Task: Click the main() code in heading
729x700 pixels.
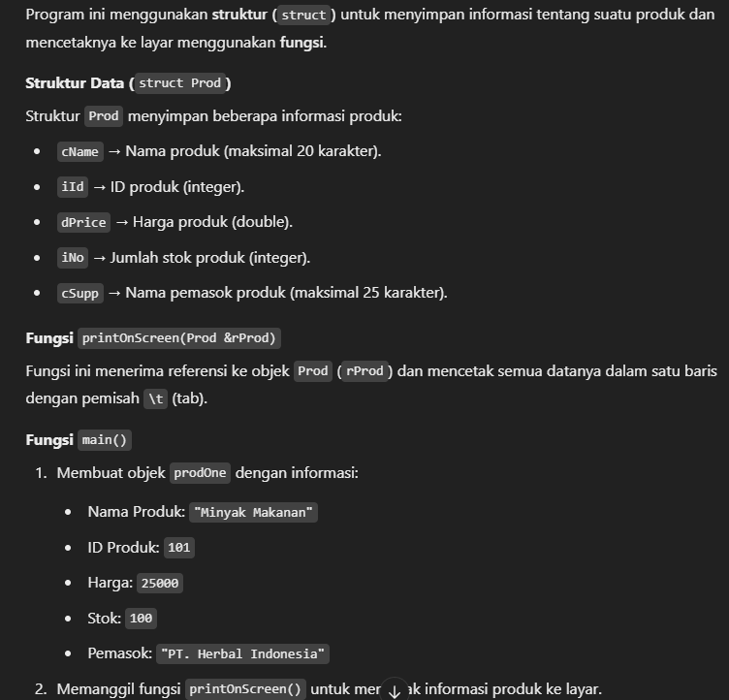Action: point(105,440)
